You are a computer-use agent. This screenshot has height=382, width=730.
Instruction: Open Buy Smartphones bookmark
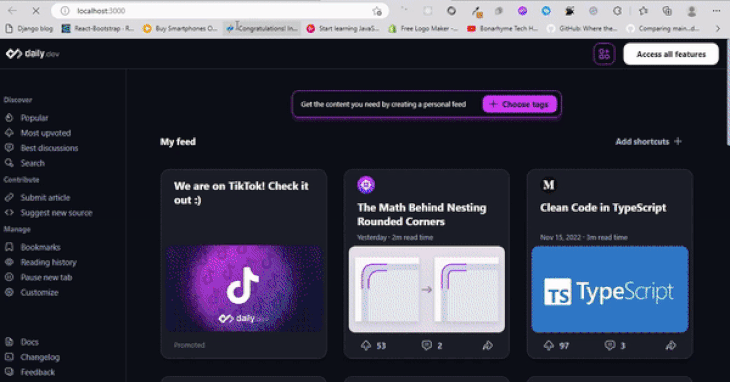pos(180,28)
